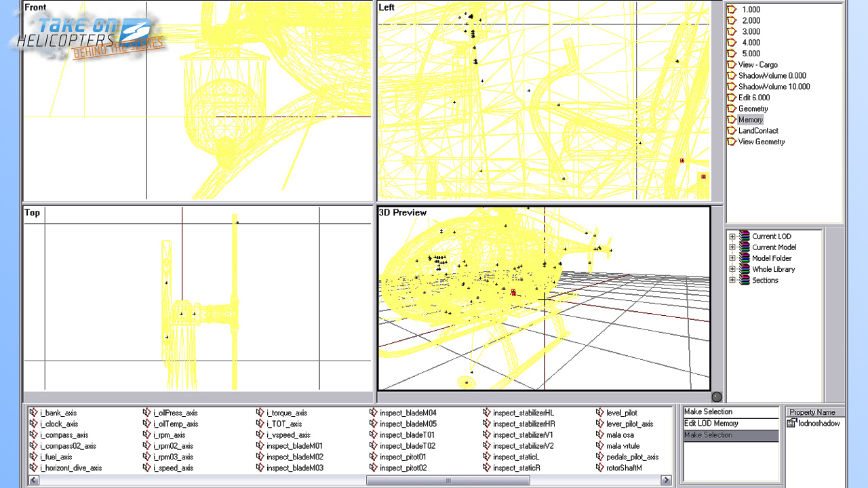Select the i_speed_axis named selection
868x488 pixels.
[x=173, y=468]
